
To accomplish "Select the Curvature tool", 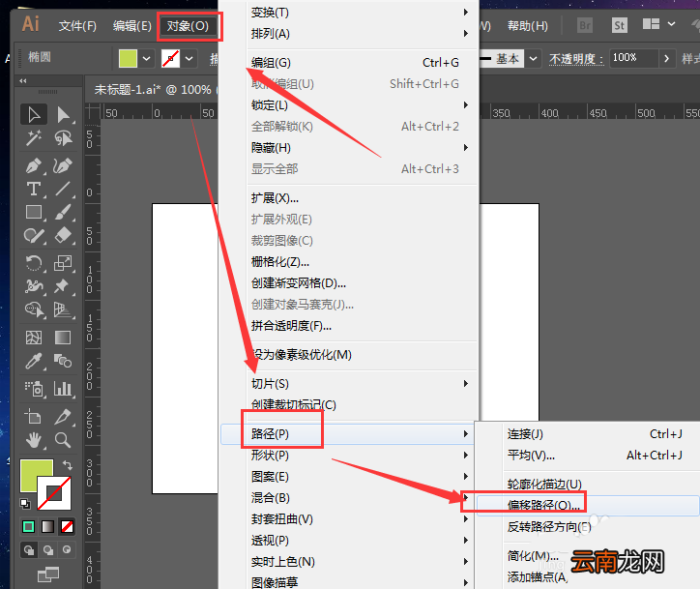I will 63,165.
